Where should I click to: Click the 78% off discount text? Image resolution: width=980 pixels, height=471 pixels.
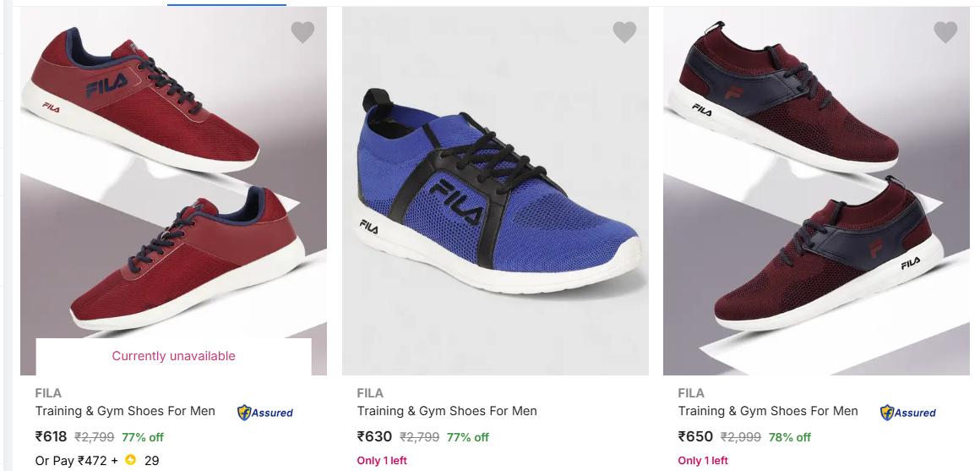(x=789, y=437)
